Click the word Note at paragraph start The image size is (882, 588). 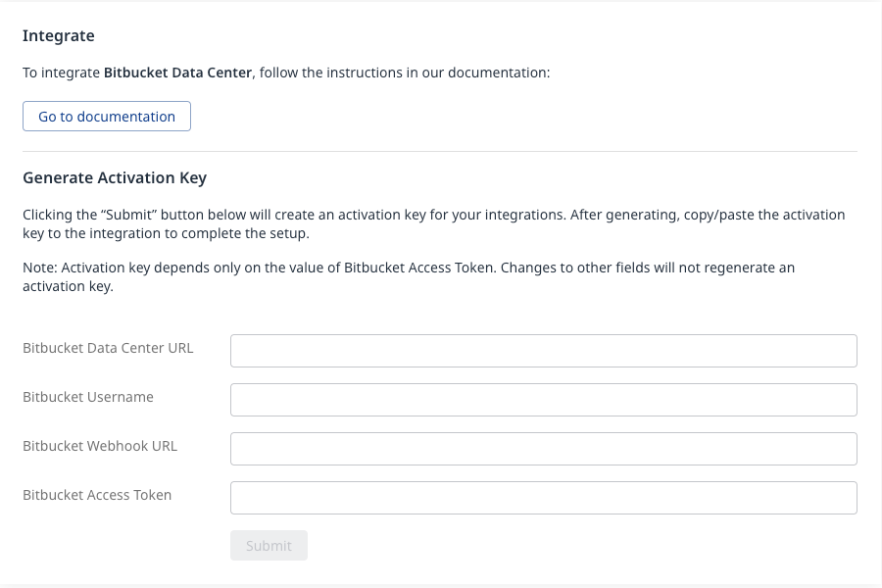pos(39,268)
